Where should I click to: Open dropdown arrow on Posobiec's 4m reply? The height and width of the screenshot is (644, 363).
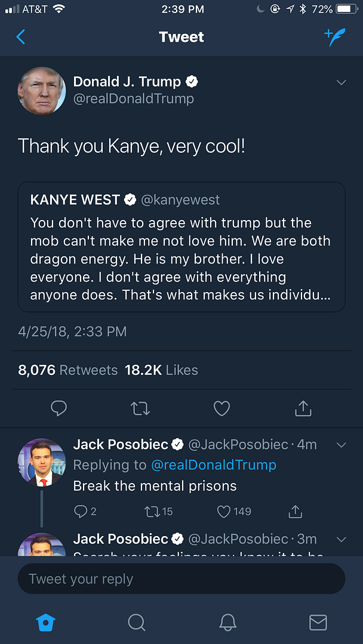point(342,445)
